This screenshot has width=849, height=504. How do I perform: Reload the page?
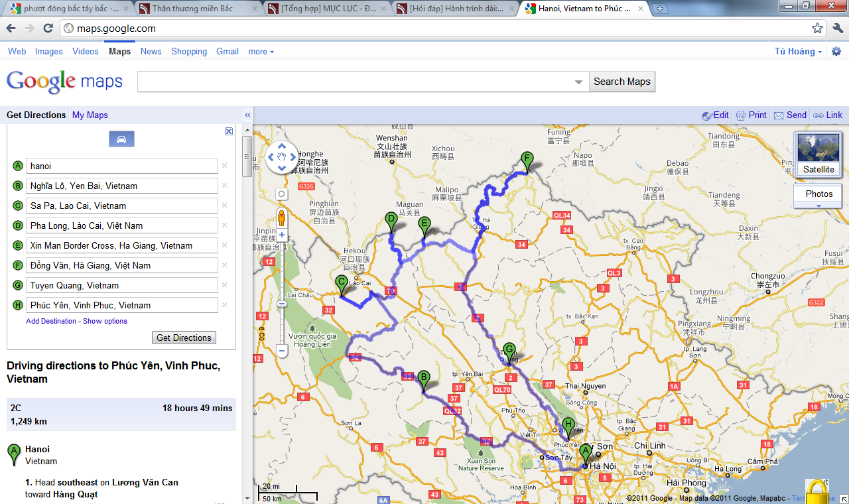coord(48,29)
